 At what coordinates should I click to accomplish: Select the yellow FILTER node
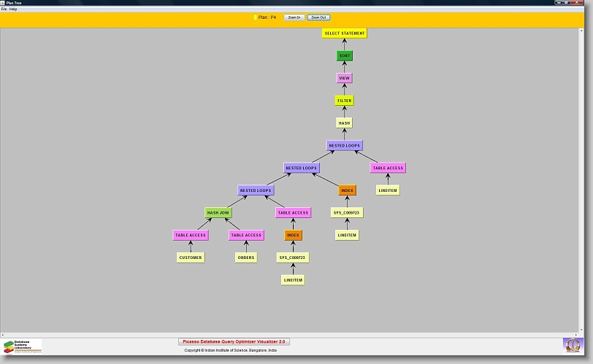[x=345, y=101]
